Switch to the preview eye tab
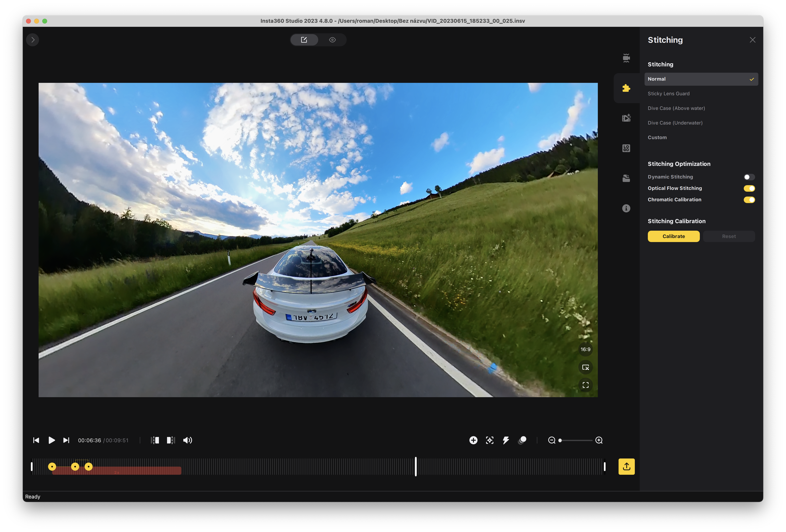The image size is (786, 532). [332, 40]
